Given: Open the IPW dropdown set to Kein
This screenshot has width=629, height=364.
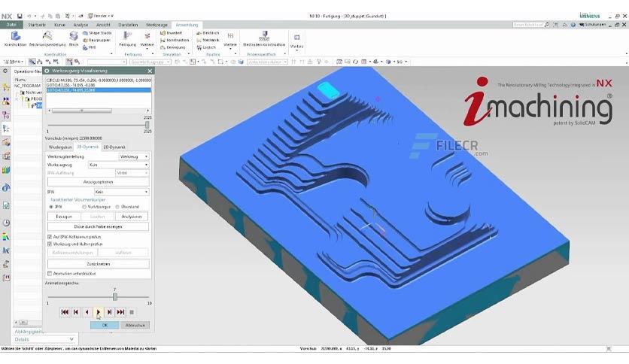Looking at the screenshot, I should 122,192.
